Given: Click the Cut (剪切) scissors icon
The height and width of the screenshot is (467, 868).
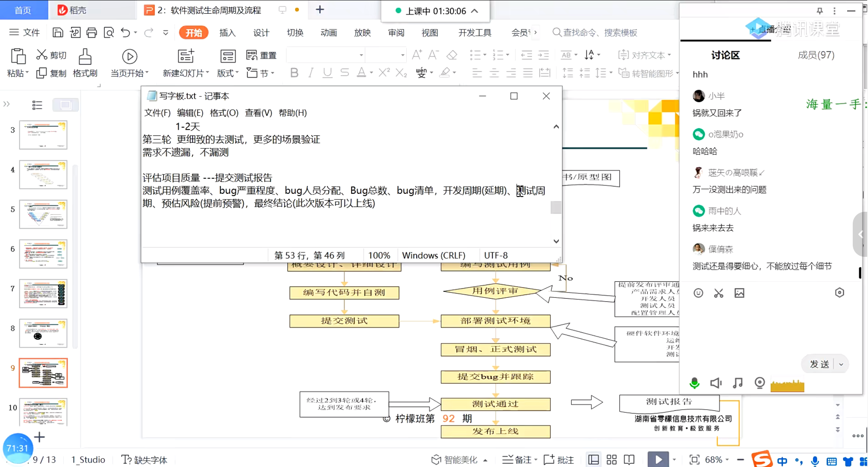Looking at the screenshot, I should (x=42, y=55).
